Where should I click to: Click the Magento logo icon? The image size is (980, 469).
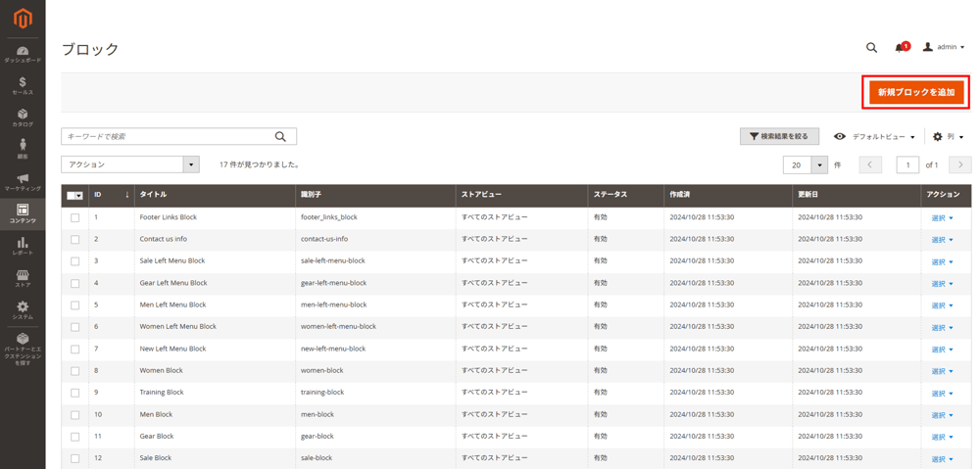pos(23,20)
